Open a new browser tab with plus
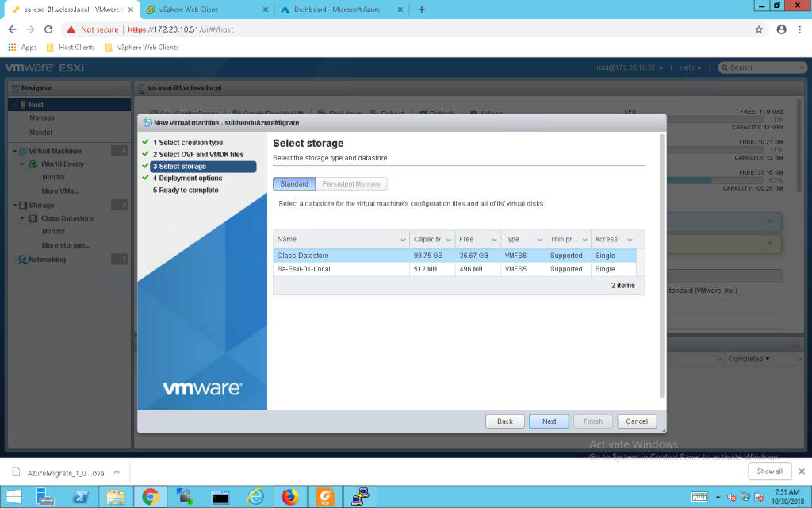The height and width of the screenshot is (508, 812). [x=422, y=10]
